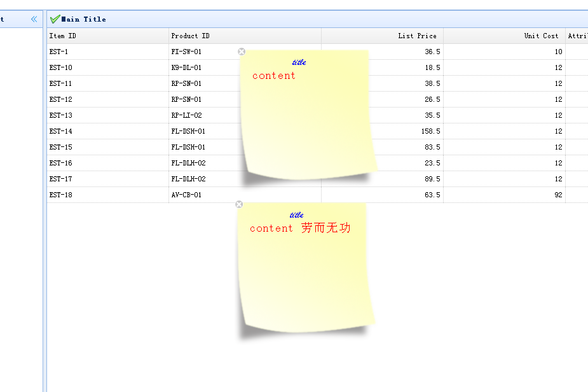The width and height of the screenshot is (588, 392).
Task: Sort by the Product ID column header
Action: click(245, 36)
